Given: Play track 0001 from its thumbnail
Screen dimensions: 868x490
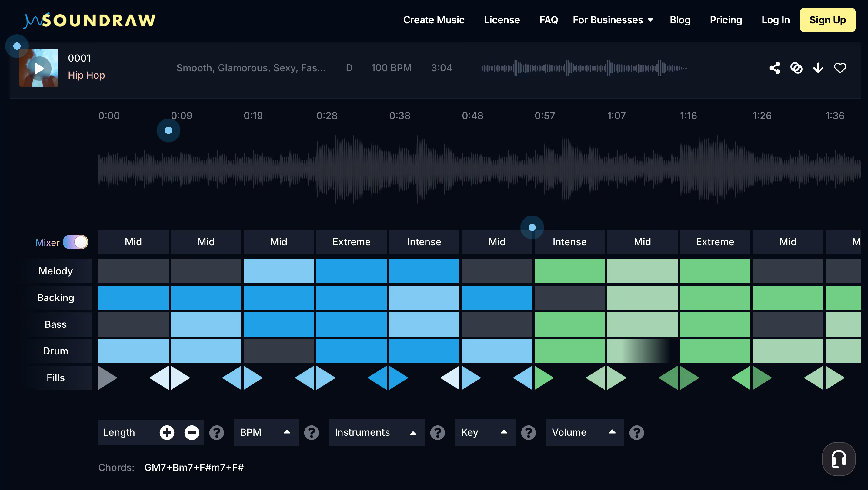Looking at the screenshot, I should point(39,68).
